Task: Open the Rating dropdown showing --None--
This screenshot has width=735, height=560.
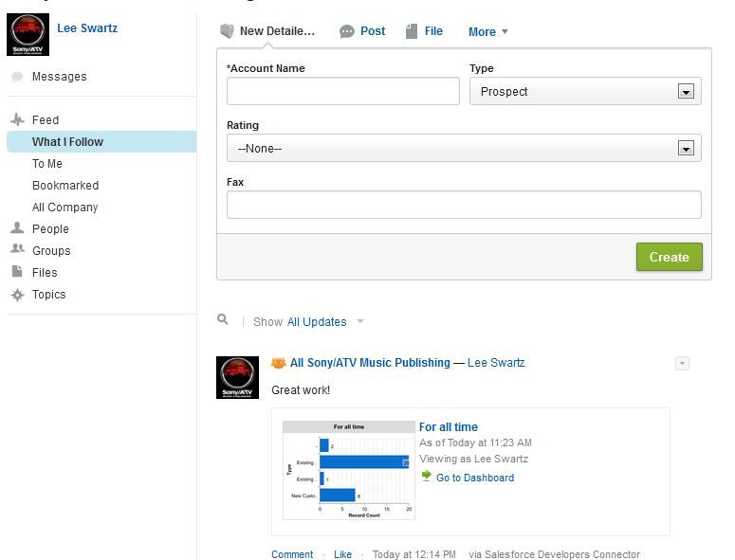Action: [x=464, y=148]
